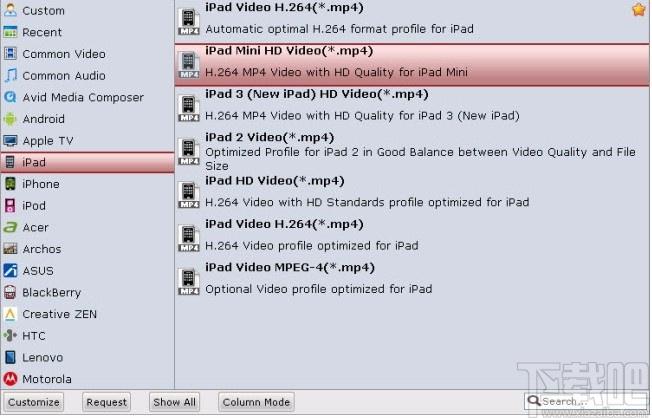
Task: Select the Avid Media Composer icon
Action: pyautogui.click(x=10, y=97)
